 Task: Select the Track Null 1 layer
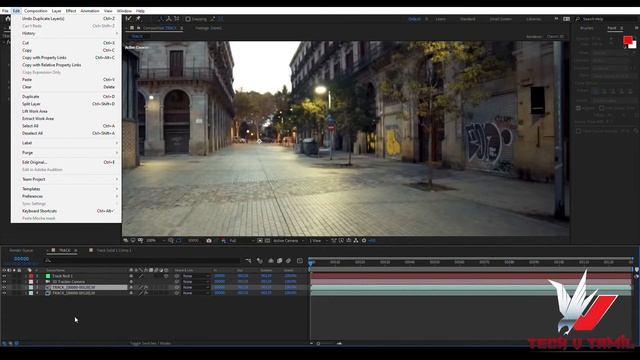pos(63,276)
